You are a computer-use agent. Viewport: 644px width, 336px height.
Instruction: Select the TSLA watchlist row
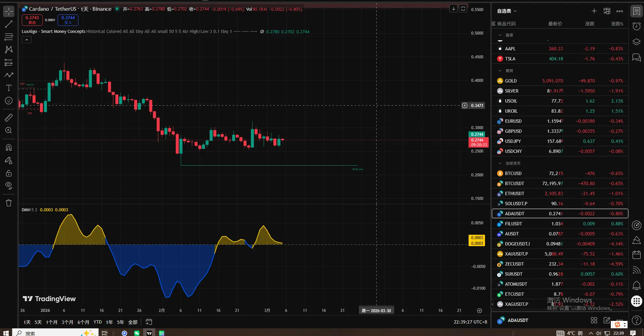click(560, 59)
